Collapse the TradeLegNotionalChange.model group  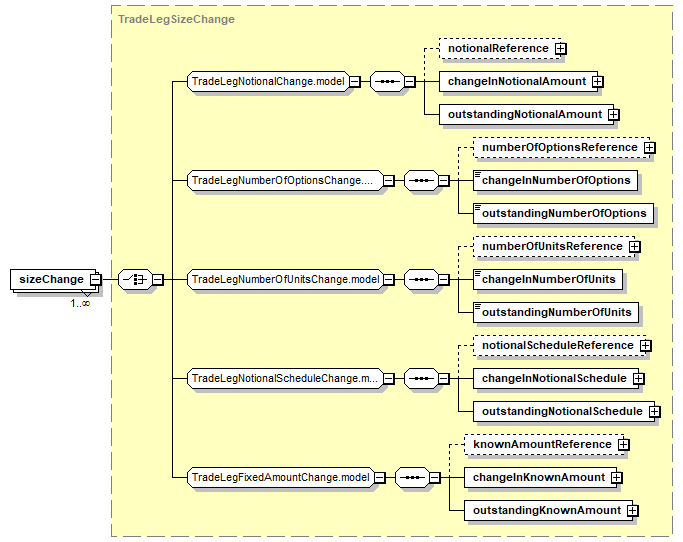coord(355,82)
